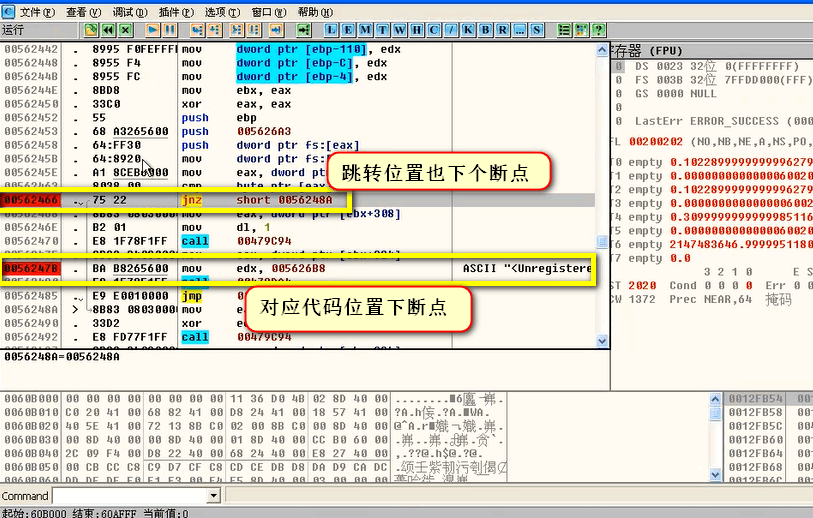Click the green Help question mark icon
This screenshot has height=518, width=813.
[x=599, y=30]
